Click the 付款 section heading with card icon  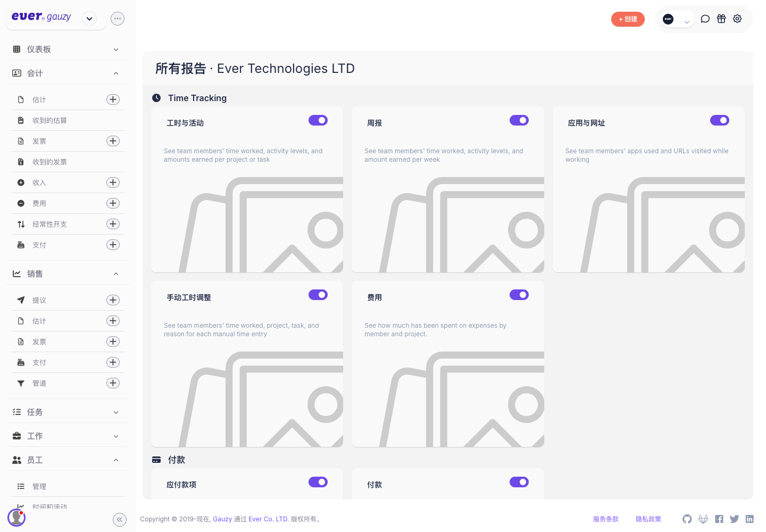tap(177, 460)
